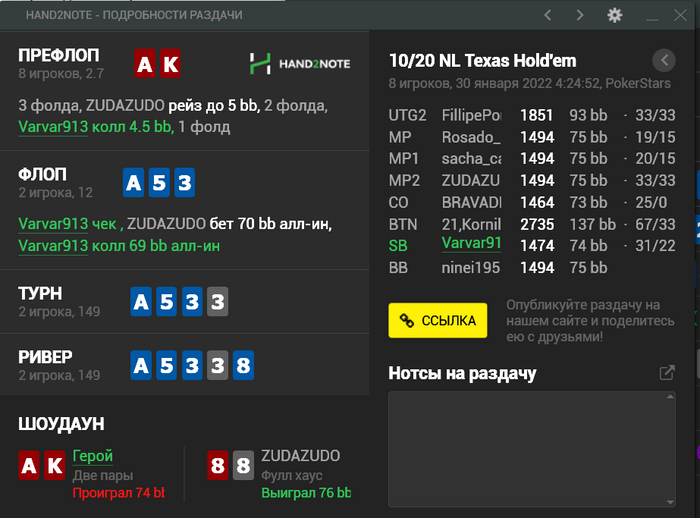Click the ФЛОП street heading
Viewport: 700px width, 518px height.
[x=42, y=174]
